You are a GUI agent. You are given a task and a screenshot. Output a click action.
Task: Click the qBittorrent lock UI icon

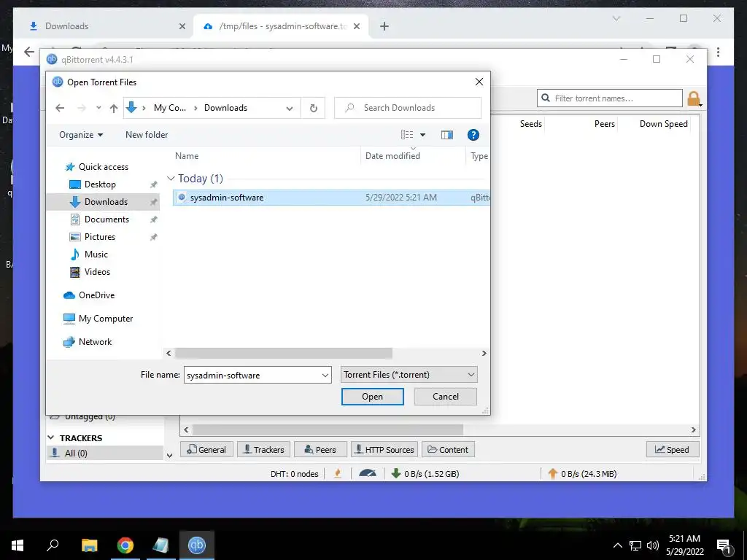(x=694, y=98)
